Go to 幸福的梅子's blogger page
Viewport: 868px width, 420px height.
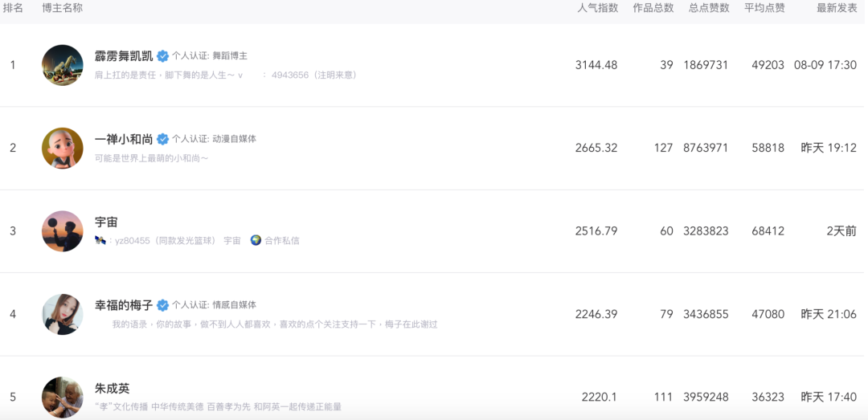[x=124, y=305]
